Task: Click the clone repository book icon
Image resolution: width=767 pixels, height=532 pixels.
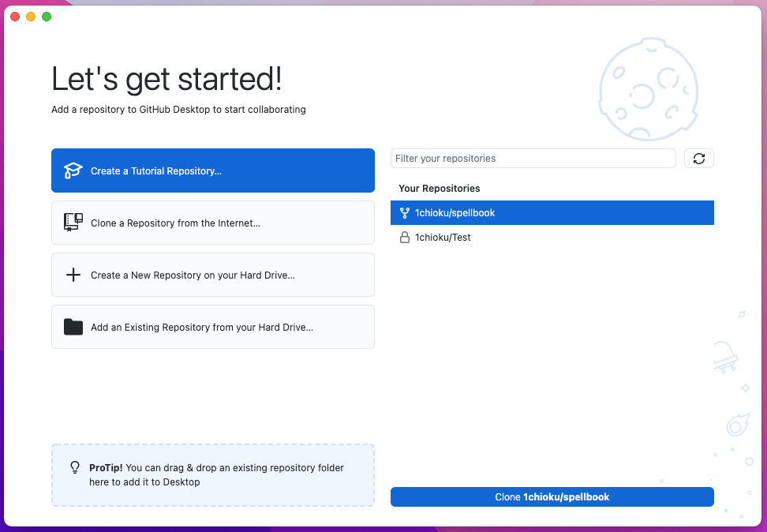Action: pyautogui.click(x=73, y=223)
